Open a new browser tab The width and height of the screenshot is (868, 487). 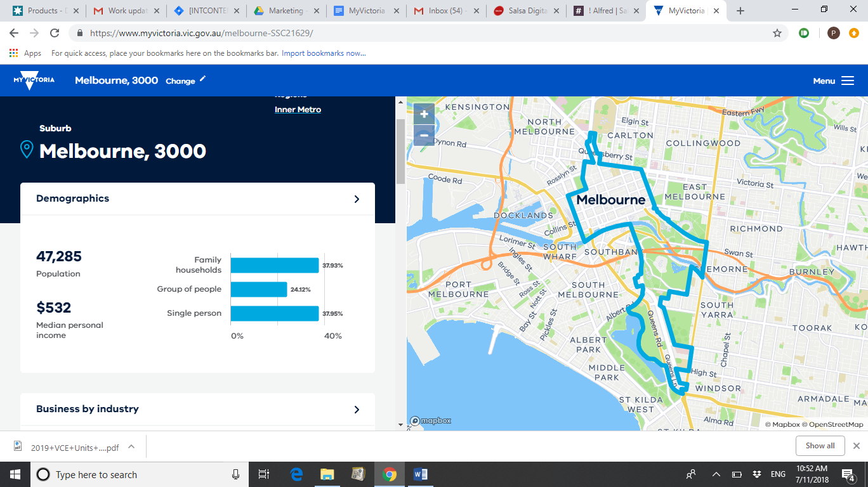(740, 11)
